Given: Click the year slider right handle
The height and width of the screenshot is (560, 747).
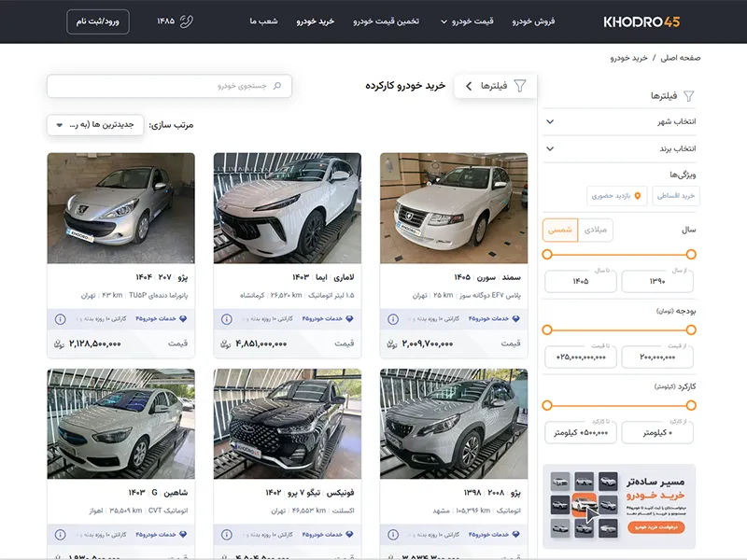Looking at the screenshot, I should click(x=691, y=254).
